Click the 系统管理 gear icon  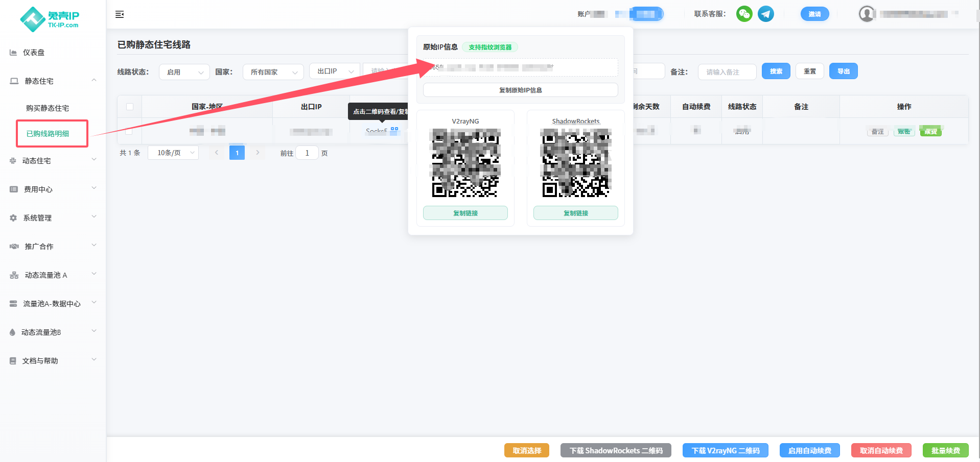click(x=13, y=218)
